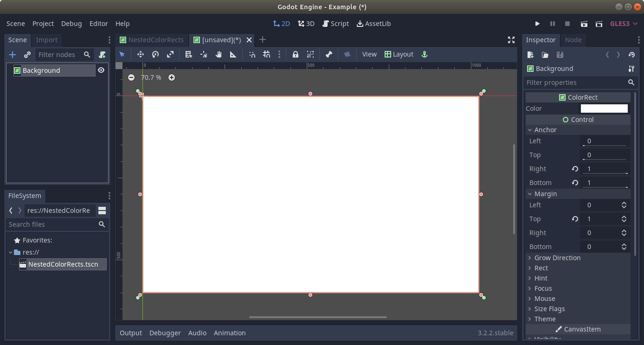Screen dimensions: 644x345
Task: Switch to the Import tab
Action: pos(47,40)
